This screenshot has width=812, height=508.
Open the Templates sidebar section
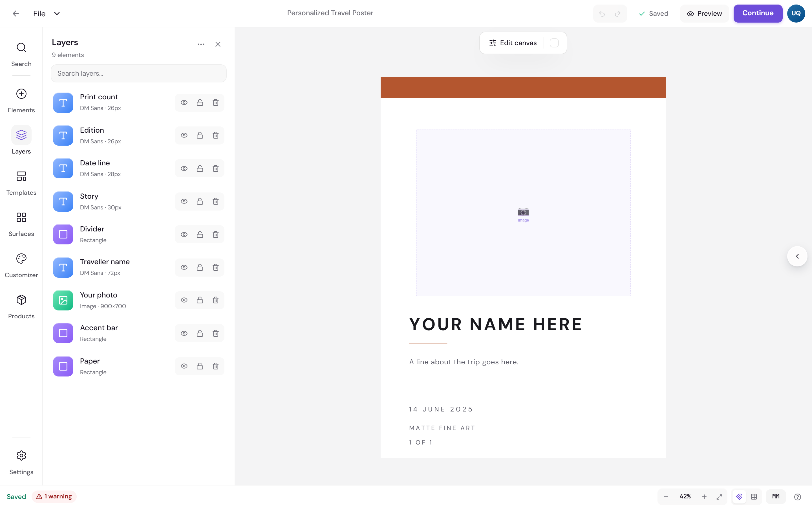point(21,183)
